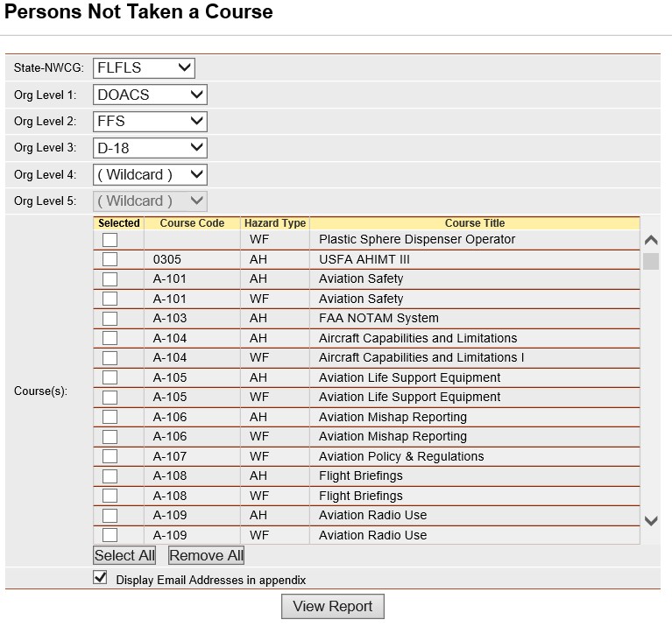672x627 pixels.
Task: Uncheck Display Email Addresses in appendix
Action: click(100, 577)
